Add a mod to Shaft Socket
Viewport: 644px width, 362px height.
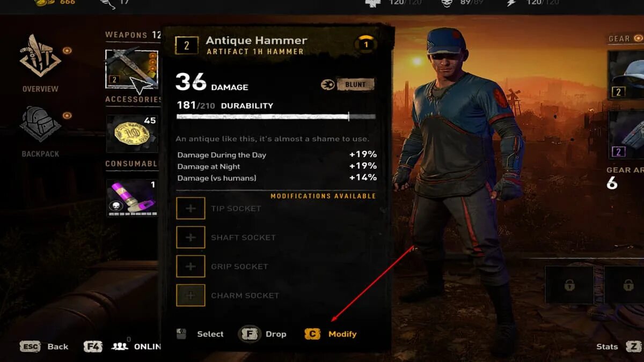click(x=191, y=238)
